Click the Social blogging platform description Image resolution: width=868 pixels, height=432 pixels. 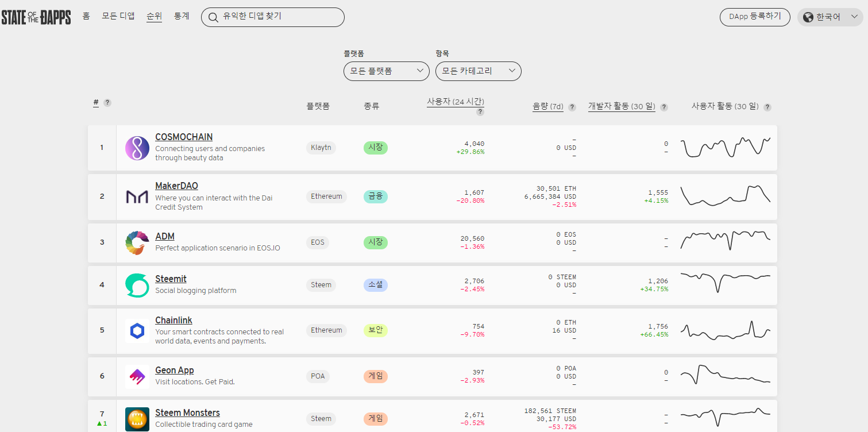[196, 291]
